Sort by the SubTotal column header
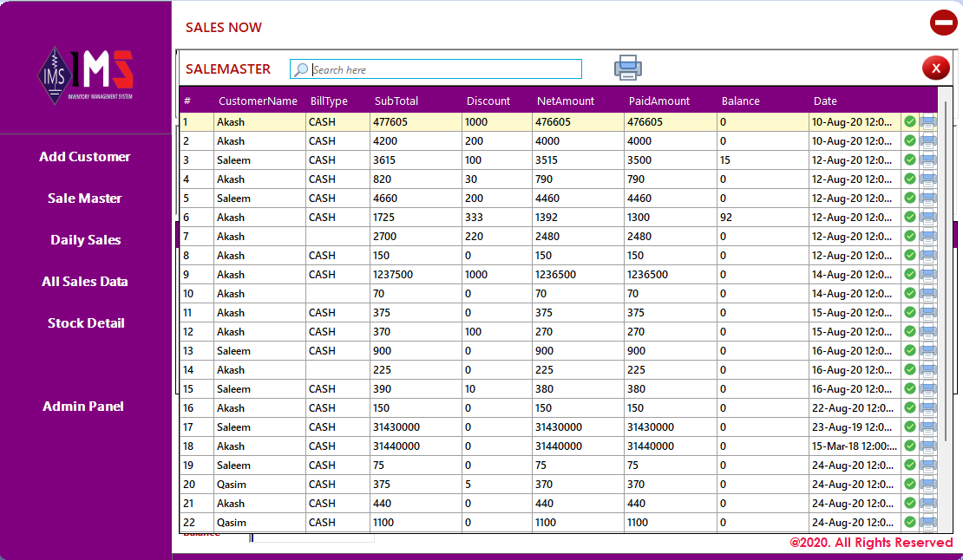This screenshot has width=963, height=560. tap(396, 101)
